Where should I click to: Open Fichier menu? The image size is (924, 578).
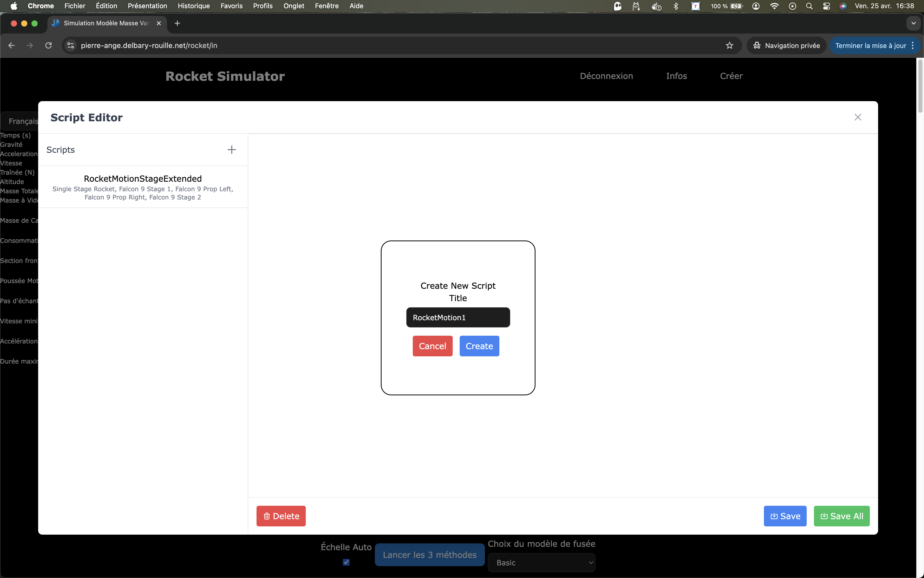tap(75, 6)
